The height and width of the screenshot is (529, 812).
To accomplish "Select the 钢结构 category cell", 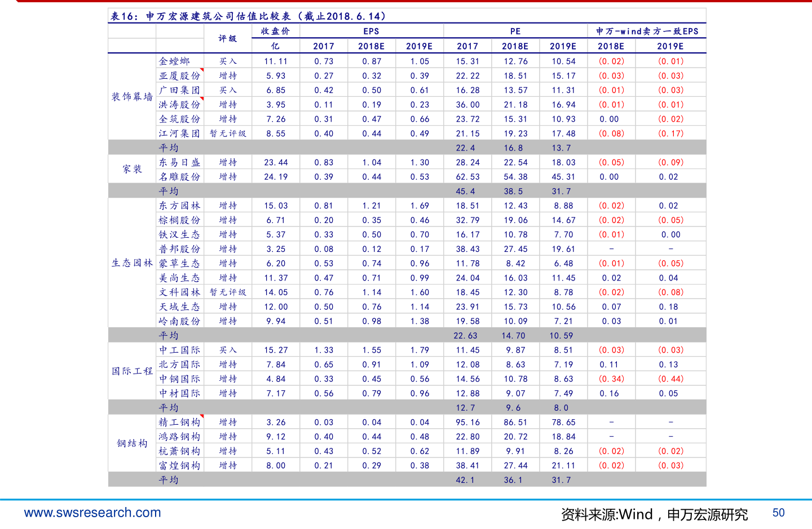I will pyautogui.click(x=131, y=443).
